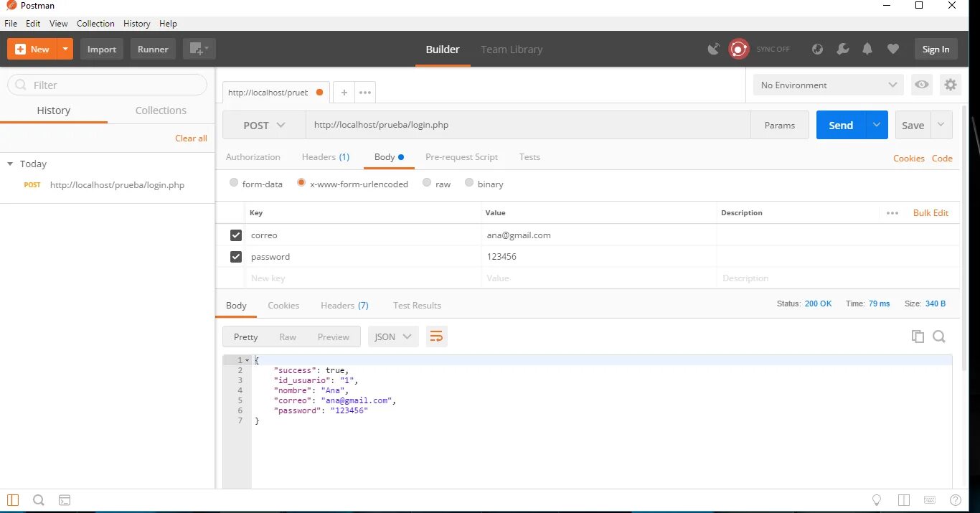
Task: Add a new request tab with plus
Action: coord(344,93)
